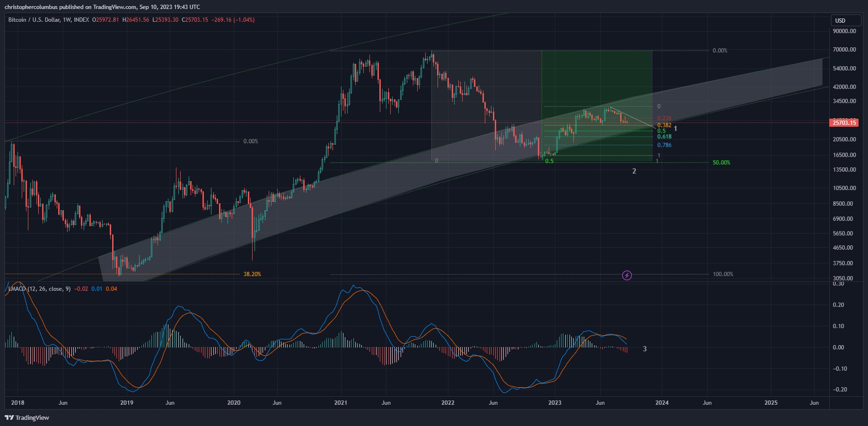Click the orange 0.382 Fibonacci level label
Image resolution: width=868 pixels, height=426 pixels.
coord(664,125)
